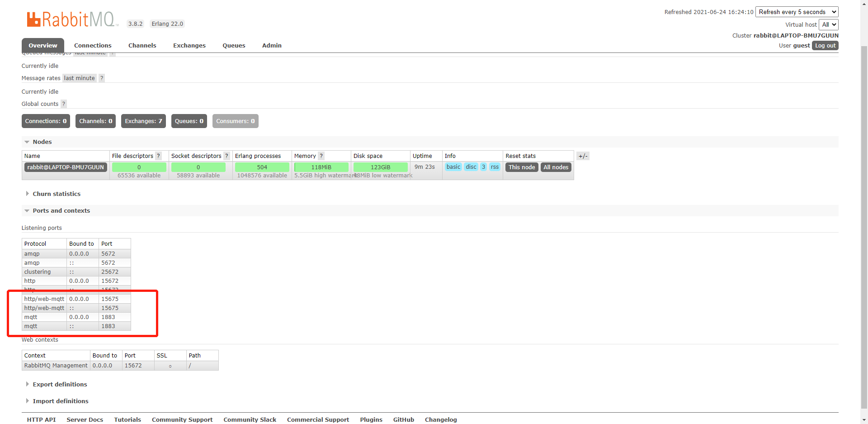
Task: Select RabbitMQ Management context cell
Action: point(56,366)
